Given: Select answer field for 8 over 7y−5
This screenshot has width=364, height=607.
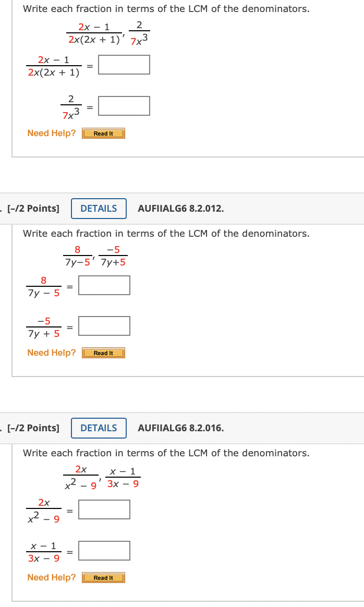Looking at the screenshot, I should point(104,285).
